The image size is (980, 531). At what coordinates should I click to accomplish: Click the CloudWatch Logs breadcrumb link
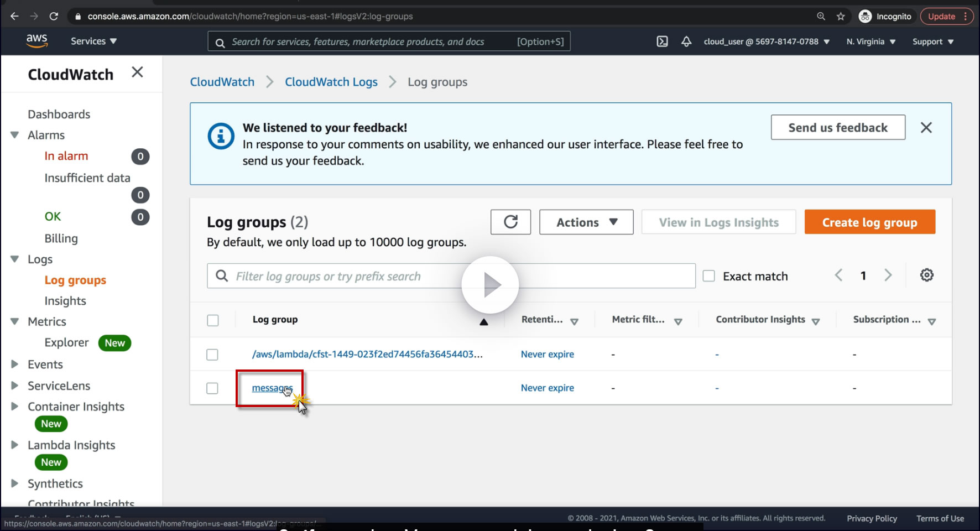tap(331, 82)
